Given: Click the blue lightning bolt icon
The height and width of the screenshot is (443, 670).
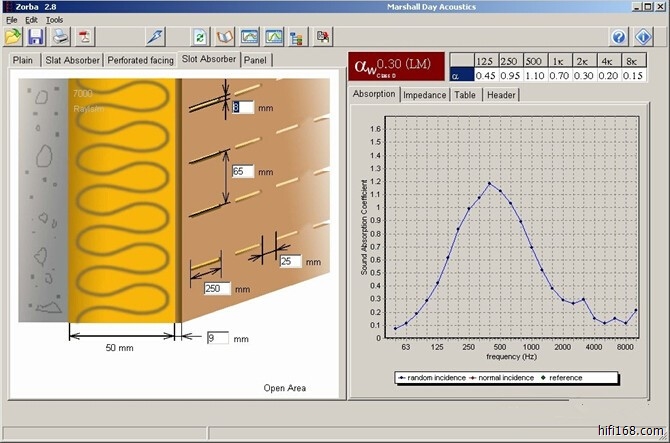Looking at the screenshot, I should (x=154, y=37).
